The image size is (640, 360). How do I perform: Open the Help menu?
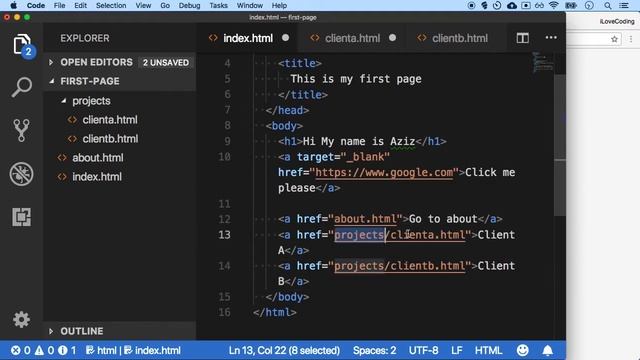279,5
